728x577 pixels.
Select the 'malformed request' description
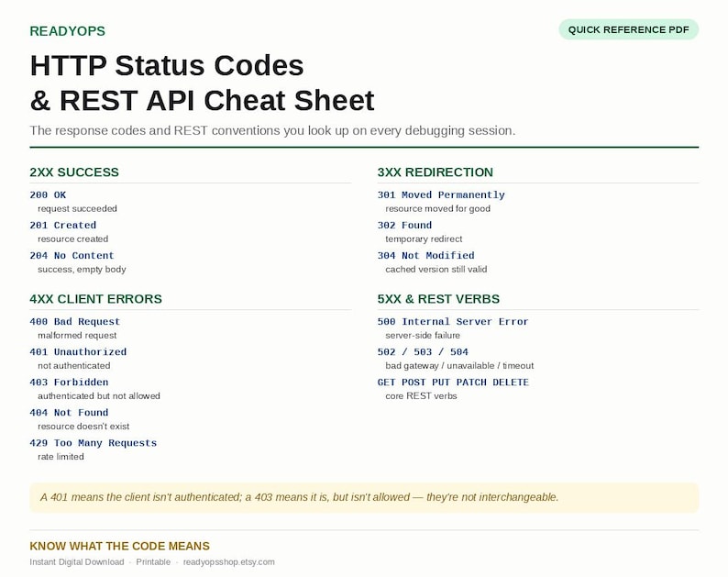[x=77, y=336]
